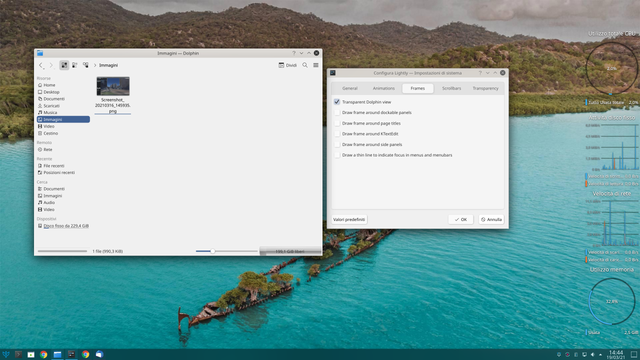Activate System Settings taskbar entry

(71, 354)
